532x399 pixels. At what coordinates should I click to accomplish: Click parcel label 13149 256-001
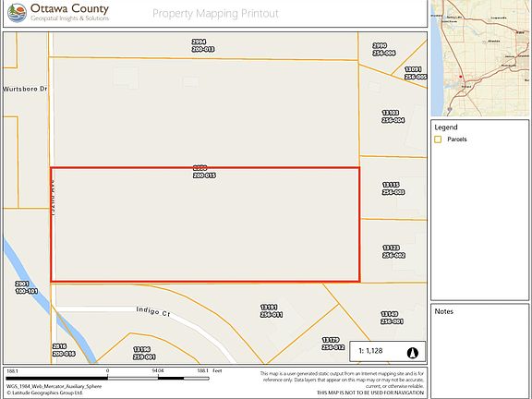pos(392,318)
